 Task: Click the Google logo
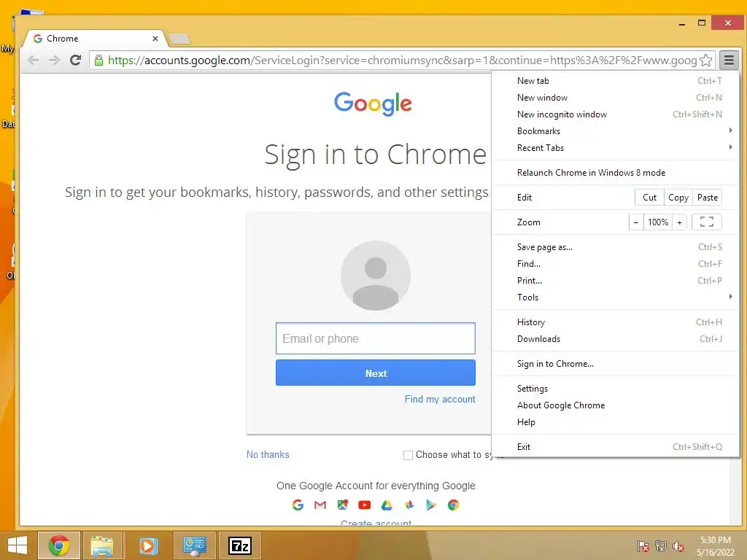tap(373, 104)
